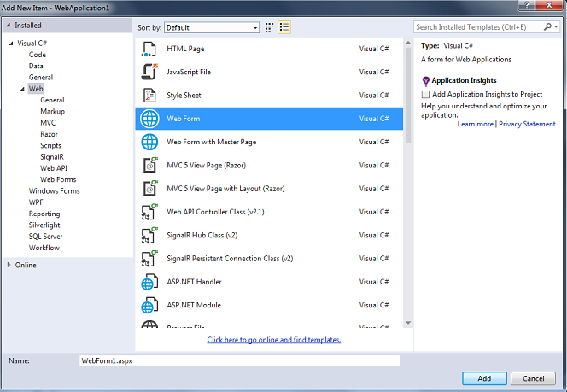567x392 pixels.
Task: Select the Web Forms category
Action: coord(58,179)
